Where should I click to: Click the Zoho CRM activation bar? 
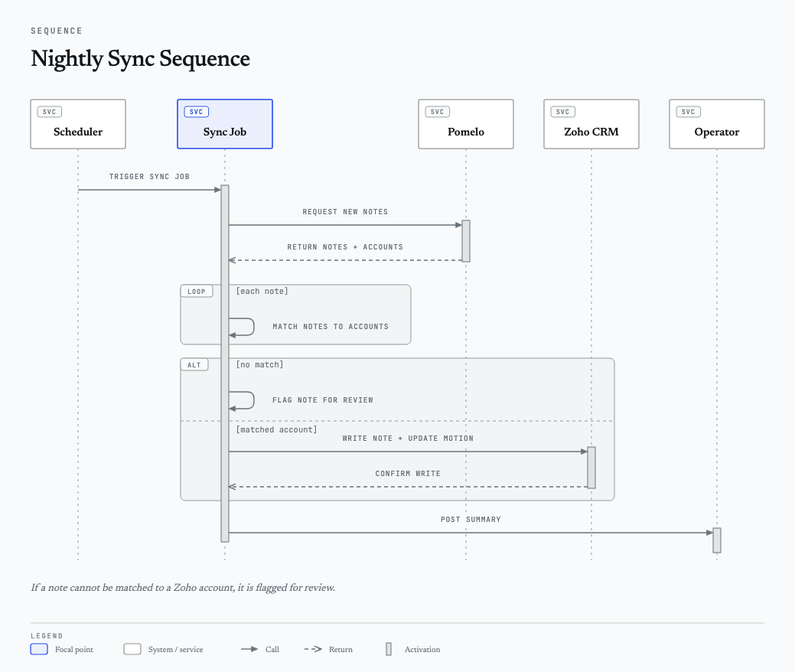[591, 468]
